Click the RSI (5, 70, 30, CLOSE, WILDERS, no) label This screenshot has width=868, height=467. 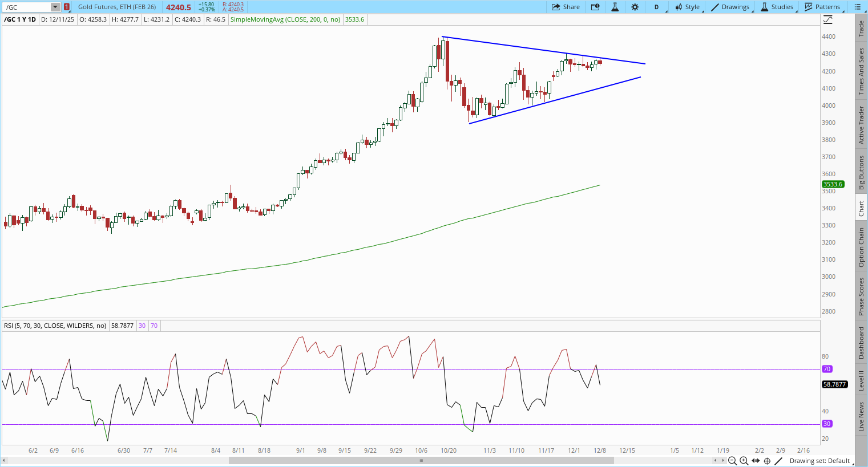pos(55,326)
